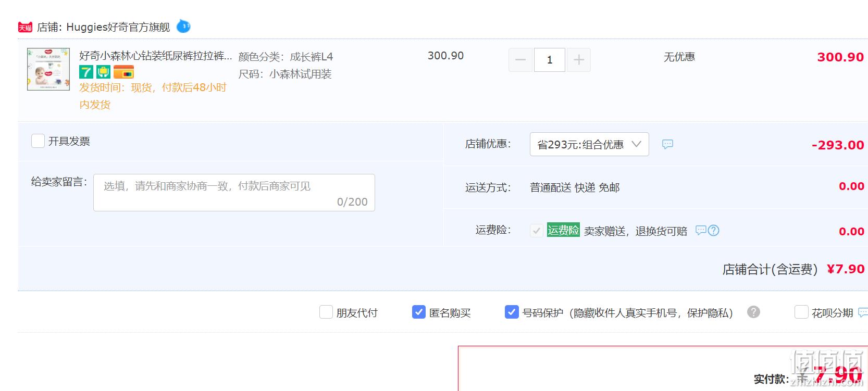Click the 颜色分类: 成长裤L4 variant text
Image resolution: width=868 pixels, height=391 pixels.
(x=286, y=57)
